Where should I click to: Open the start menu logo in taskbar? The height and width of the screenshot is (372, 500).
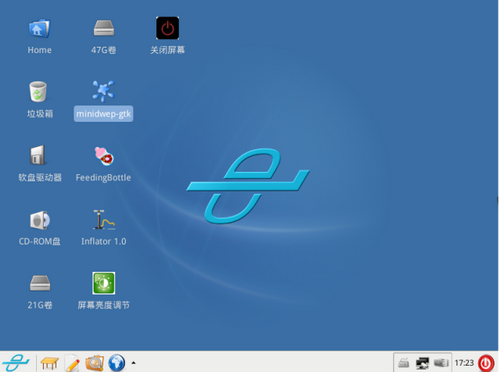click(x=16, y=362)
